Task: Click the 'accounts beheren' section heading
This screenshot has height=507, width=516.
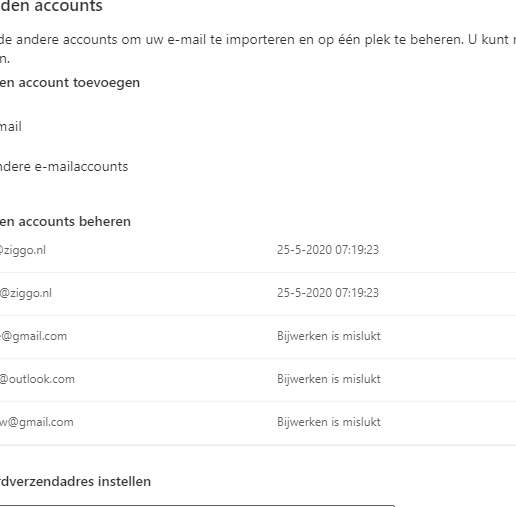Action: click(65, 222)
